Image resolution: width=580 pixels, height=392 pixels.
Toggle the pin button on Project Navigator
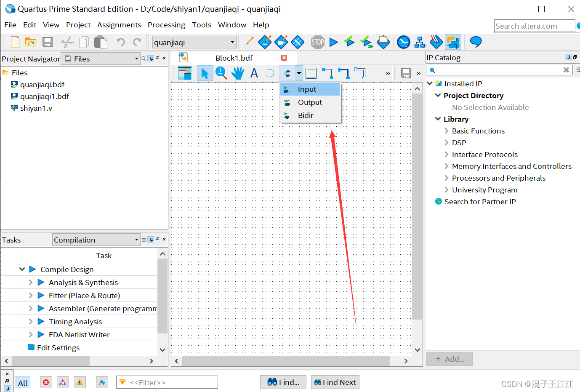tap(151, 59)
